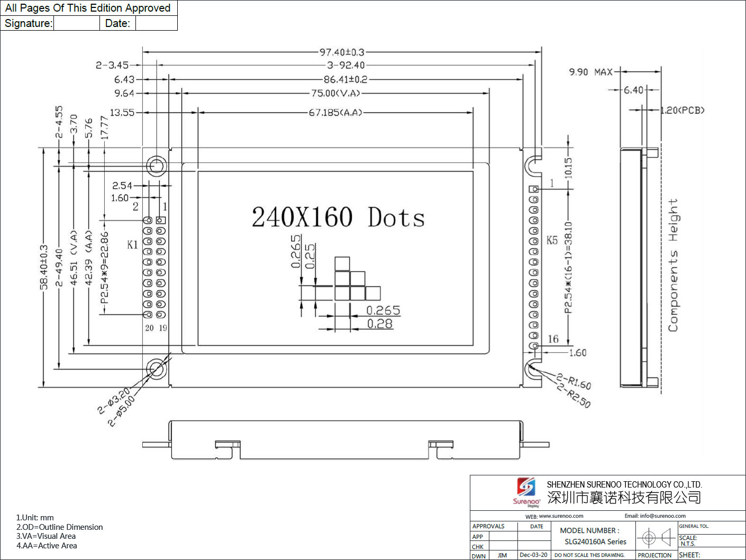Image resolution: width=746 pixels, height=560 pixels.
Task: Click the SLG240160A Series model number
Action: 595,541
